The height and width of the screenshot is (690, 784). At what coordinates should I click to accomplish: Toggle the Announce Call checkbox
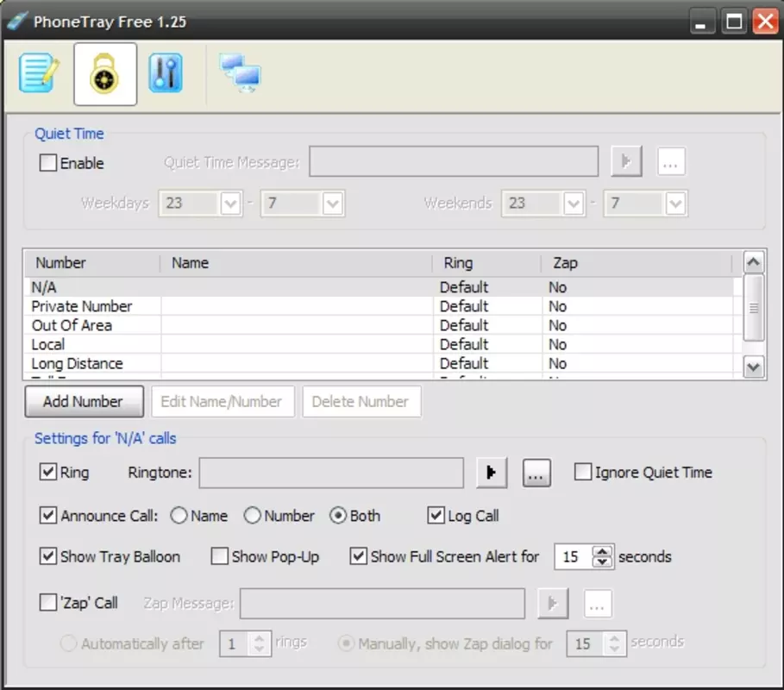pos(48,516)
